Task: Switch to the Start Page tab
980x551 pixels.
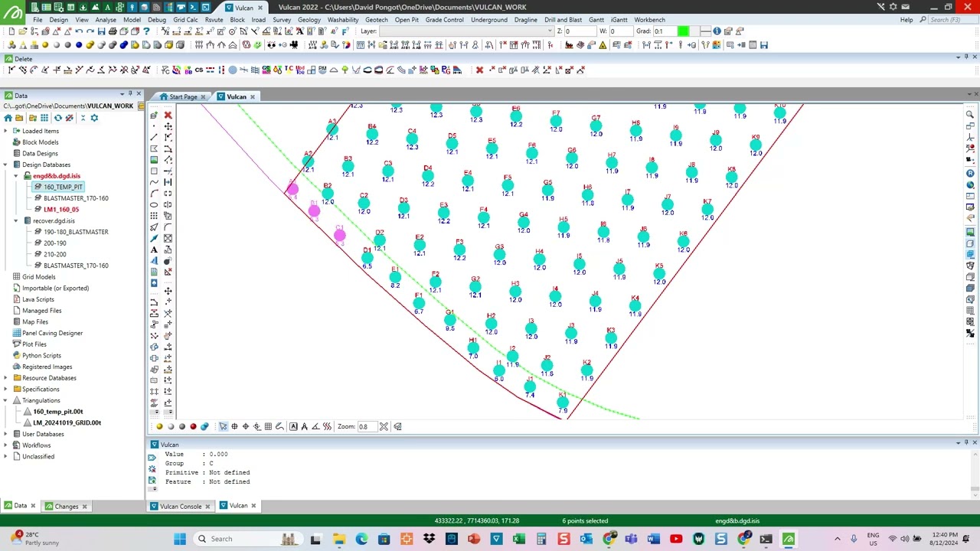Action: 183,96
